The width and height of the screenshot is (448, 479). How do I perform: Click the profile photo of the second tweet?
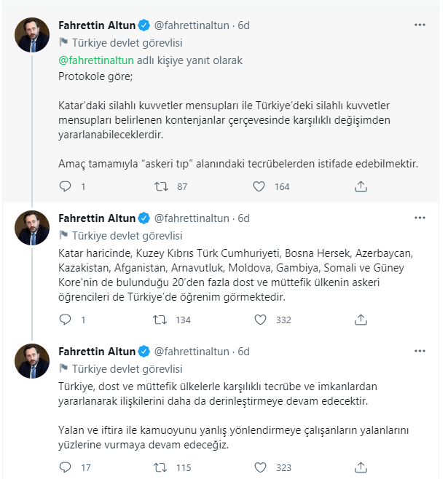[x=32, y=228]
